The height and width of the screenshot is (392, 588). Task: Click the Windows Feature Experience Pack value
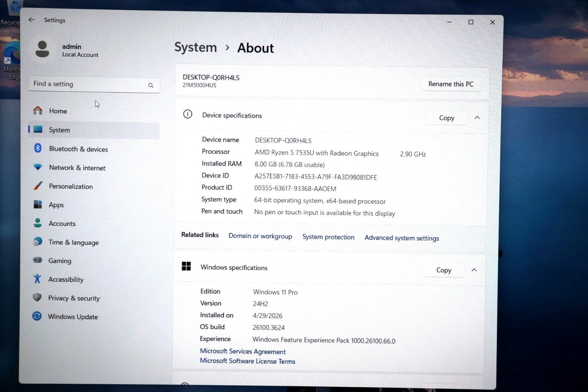click(x=324, y=340)
